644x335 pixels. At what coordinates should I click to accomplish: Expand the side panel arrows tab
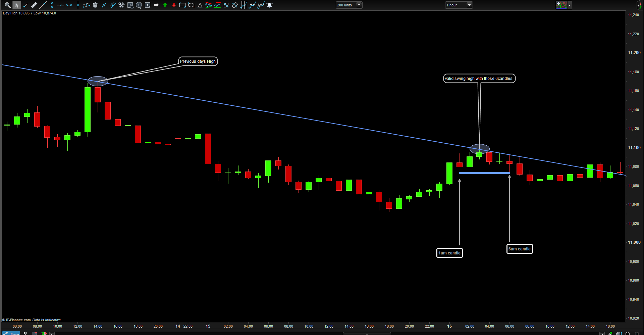pyautogui.click(x=639, y=5)
